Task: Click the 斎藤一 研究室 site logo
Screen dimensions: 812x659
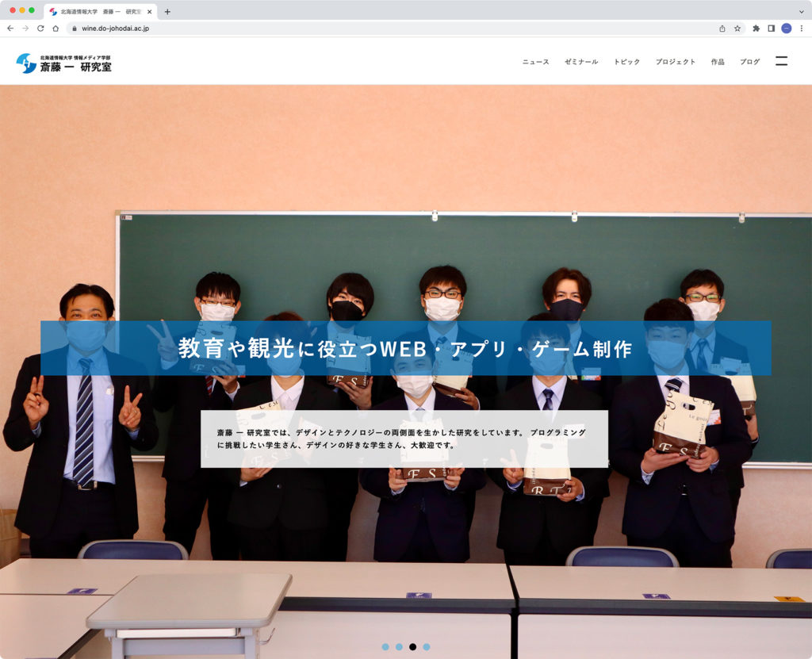Action: pos(64,63)
